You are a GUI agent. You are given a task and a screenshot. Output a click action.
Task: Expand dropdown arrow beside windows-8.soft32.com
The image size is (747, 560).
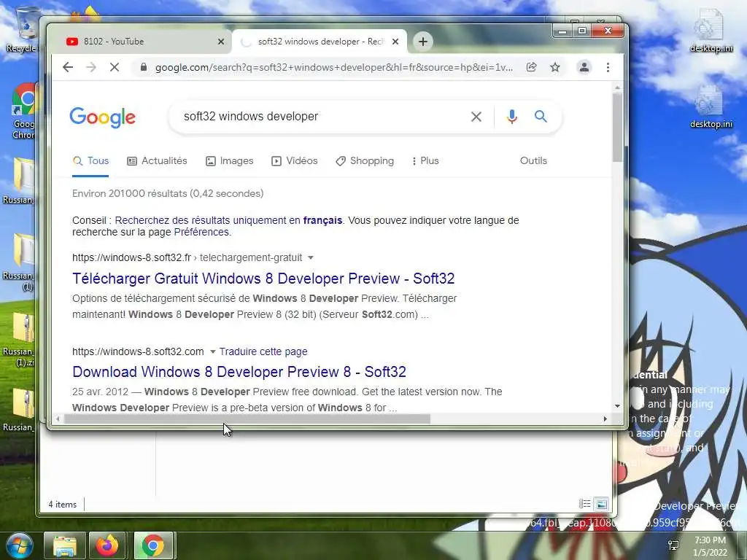point(212,352)
